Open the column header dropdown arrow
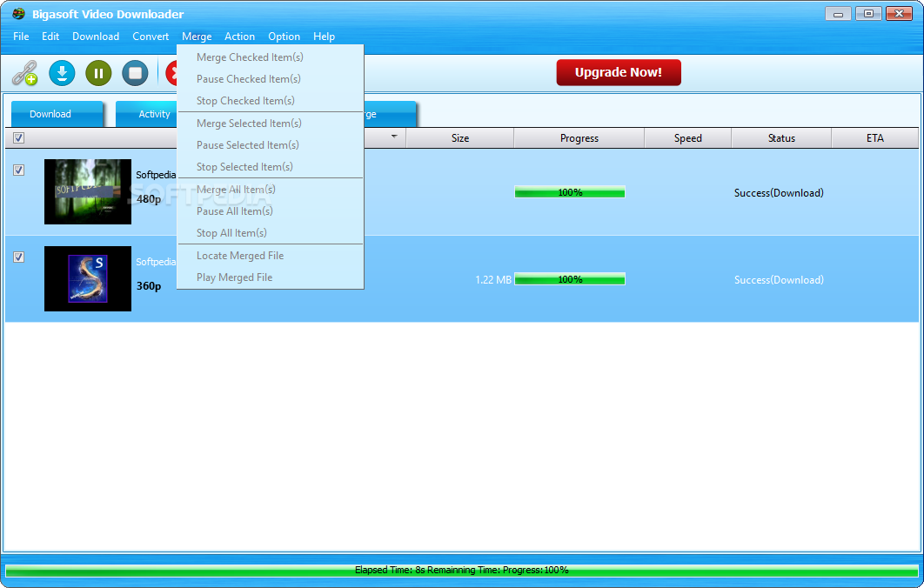This screenshot has width=924, height=588. tap(394, 137)
